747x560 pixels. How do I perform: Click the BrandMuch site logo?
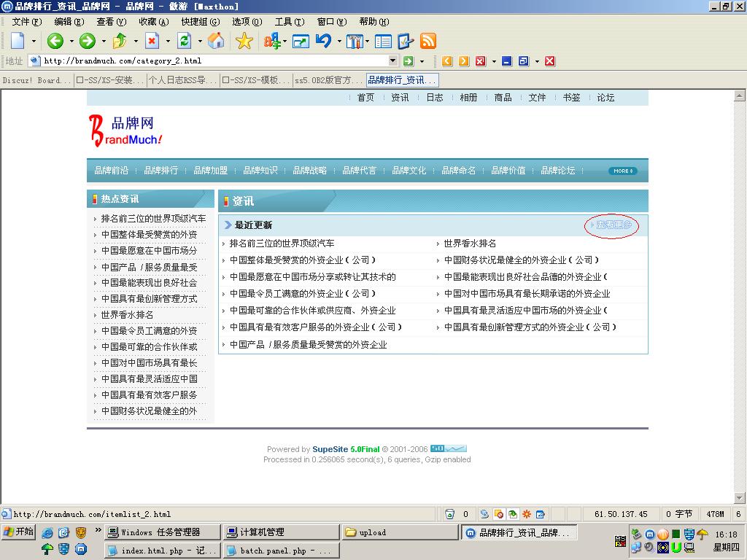[x=125, y=131]
